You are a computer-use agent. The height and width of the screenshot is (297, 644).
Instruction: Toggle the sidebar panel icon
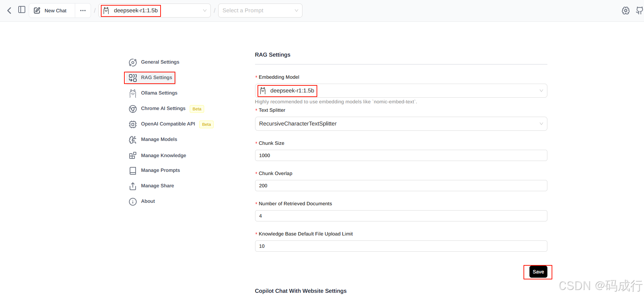pos(22,10)
